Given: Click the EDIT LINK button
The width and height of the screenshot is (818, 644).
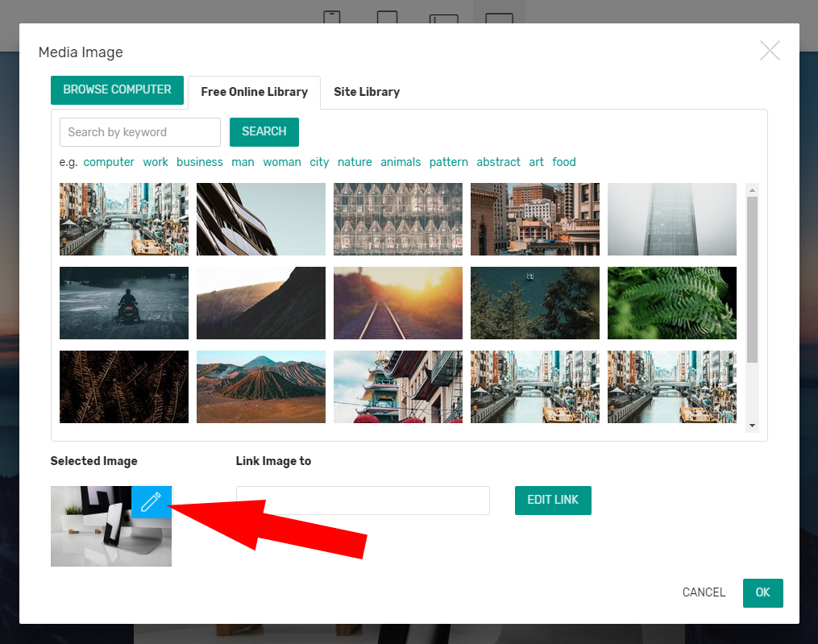Looking at the screenshot, I should pyautogui.click(x=553, y=501).
